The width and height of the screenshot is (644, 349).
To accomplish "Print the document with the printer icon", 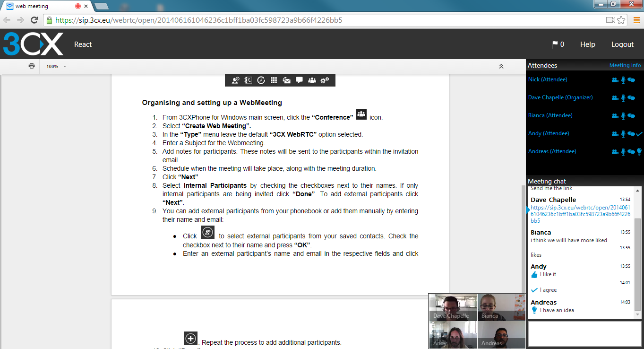I will pyautogui.click(x=32, y=66).
